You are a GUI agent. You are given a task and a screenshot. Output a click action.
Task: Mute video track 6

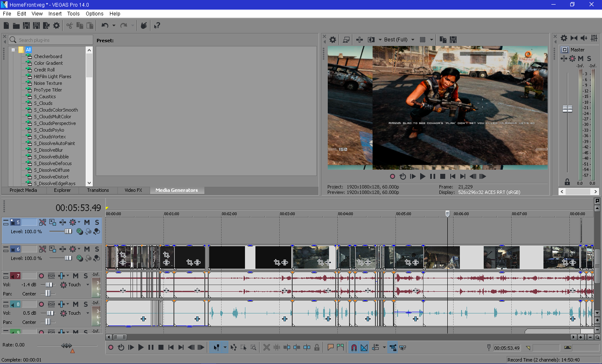(x=87, y=249)
